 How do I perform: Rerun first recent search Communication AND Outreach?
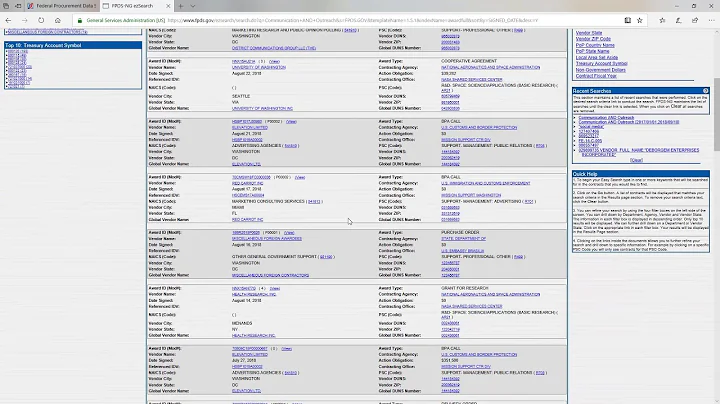(x=606, y=118)
